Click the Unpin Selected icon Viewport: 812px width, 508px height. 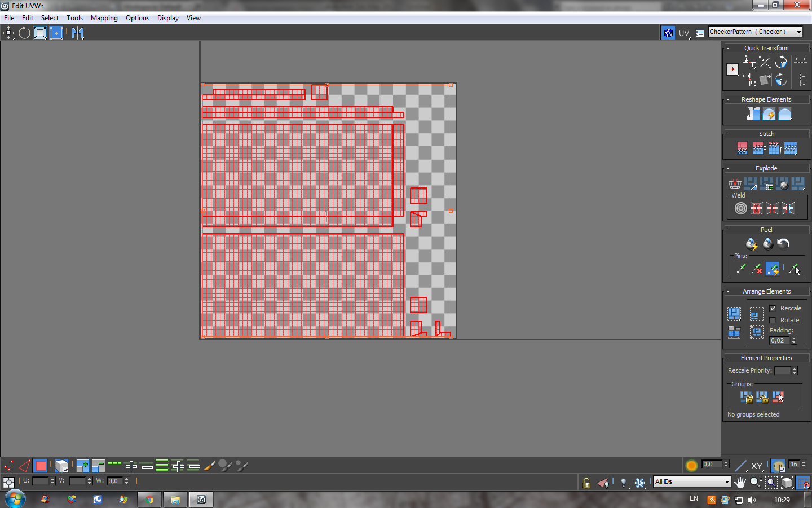tap(757, 269)
